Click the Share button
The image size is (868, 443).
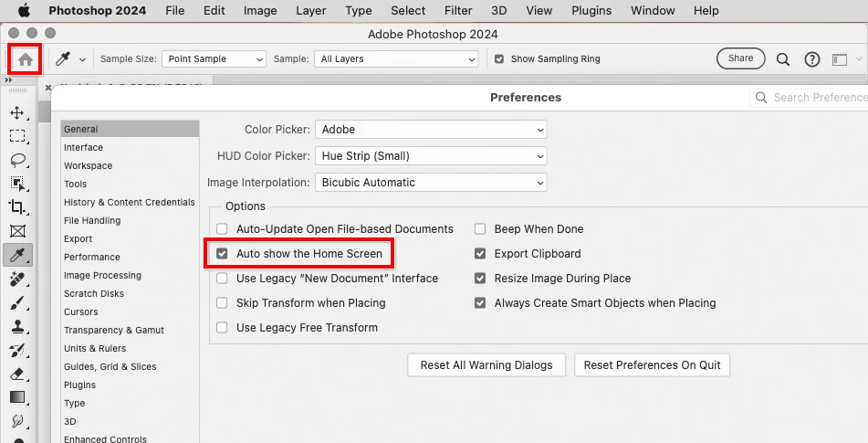pyautogui.click(x=741, y=58)
